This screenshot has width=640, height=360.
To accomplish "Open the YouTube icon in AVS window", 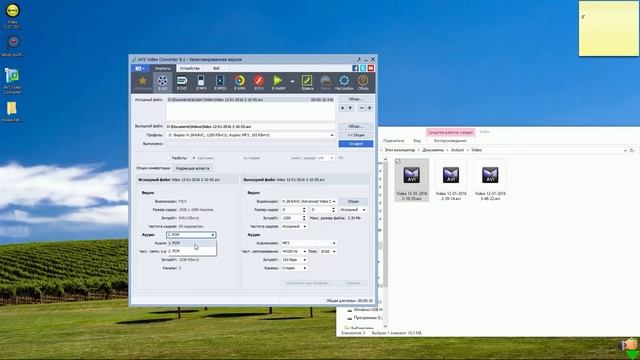I will pyautogui.click(x=371, y=68).
